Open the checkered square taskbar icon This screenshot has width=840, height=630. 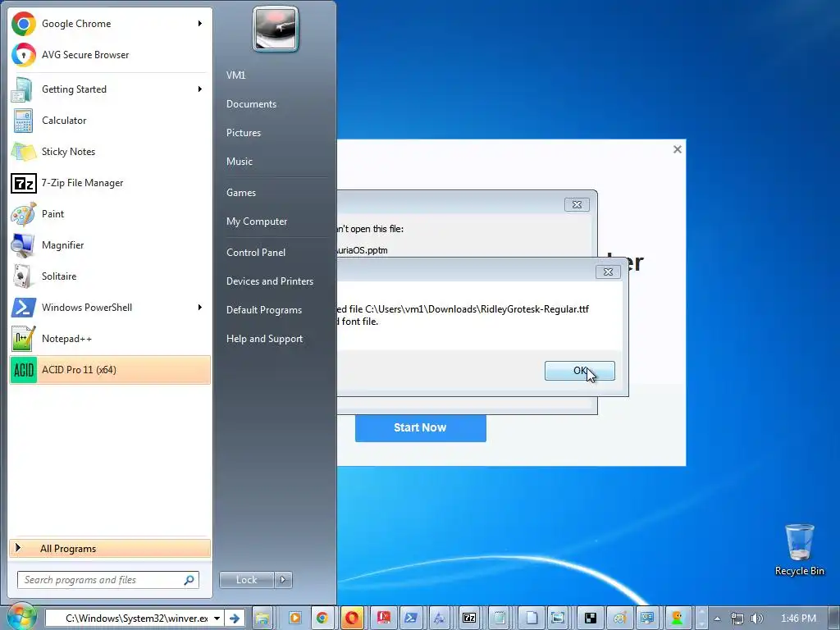click(x=591, y=618)
